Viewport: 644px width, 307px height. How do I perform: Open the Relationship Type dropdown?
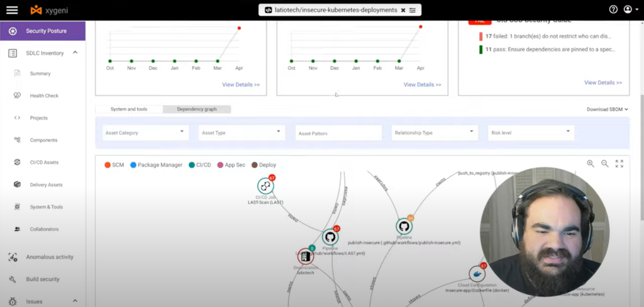[x=435, y=133]
